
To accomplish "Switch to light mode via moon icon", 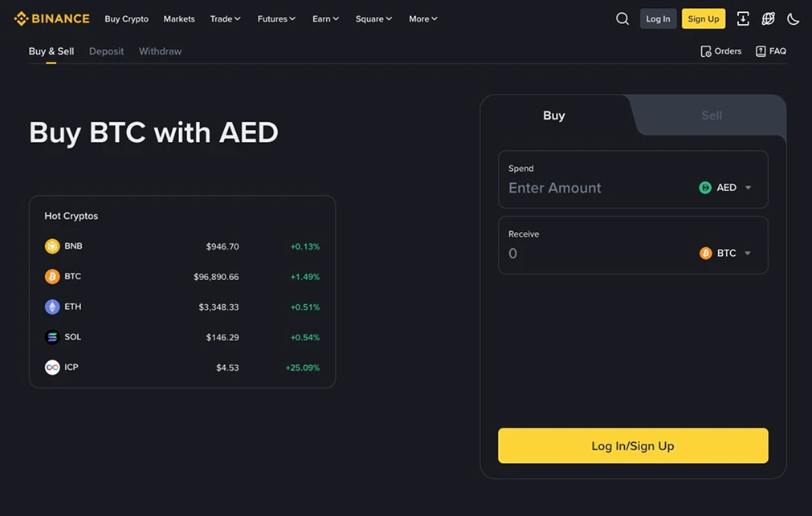I will [x=793, y=18].
